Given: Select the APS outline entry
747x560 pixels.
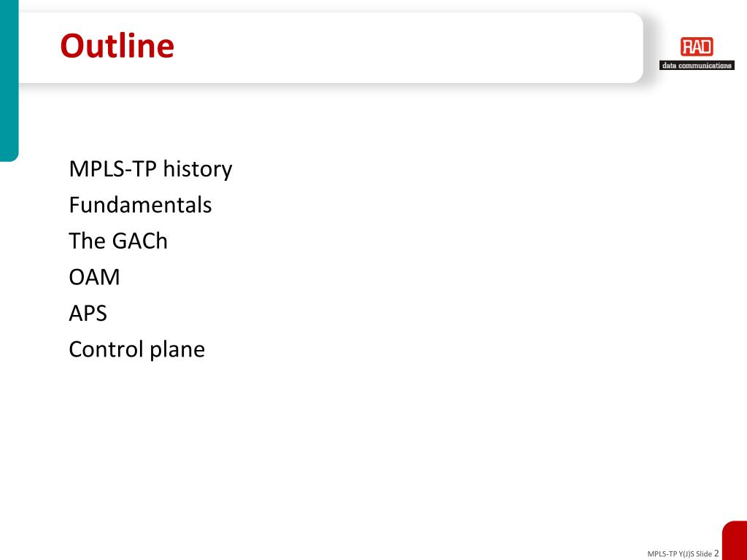Looking at the screenshot, I should coord(88,314).
